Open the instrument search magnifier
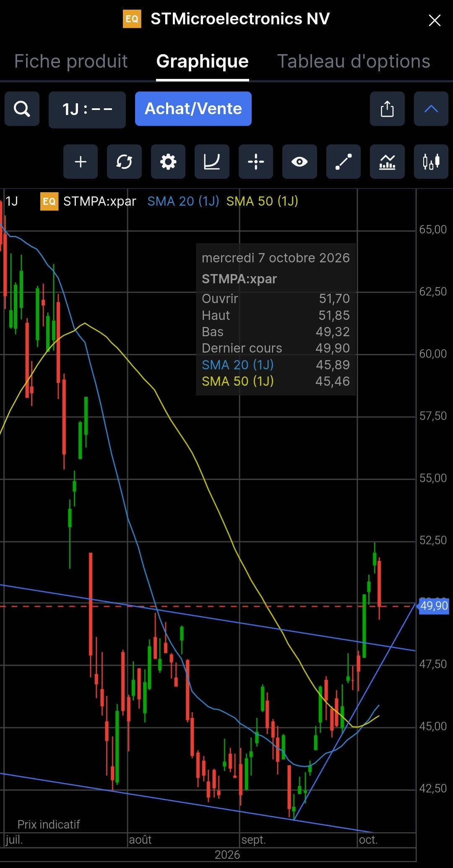The width and height of the screenshot is (453, 868). point(22,109)
